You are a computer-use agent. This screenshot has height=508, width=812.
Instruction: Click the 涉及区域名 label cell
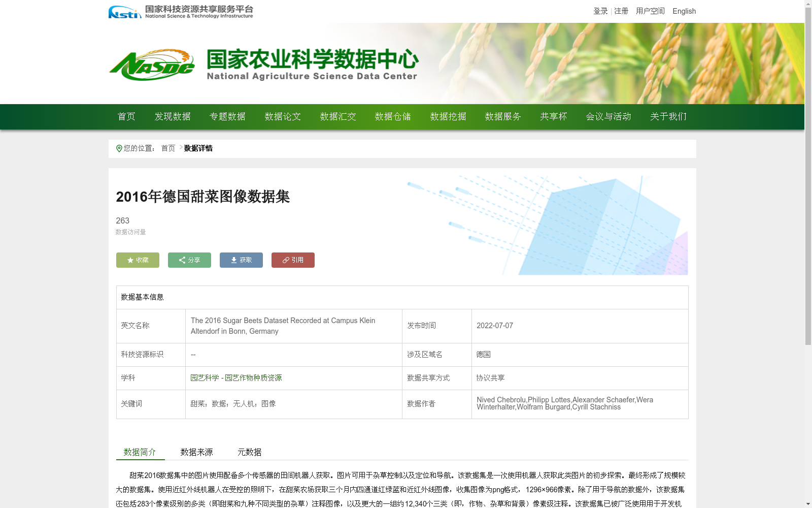pyautogui.click(x=437, y=355)
